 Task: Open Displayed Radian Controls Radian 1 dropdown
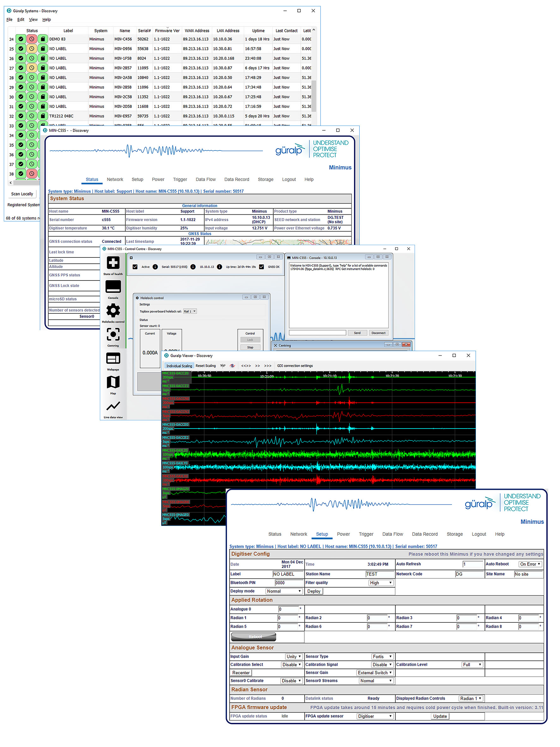point(471,699)
